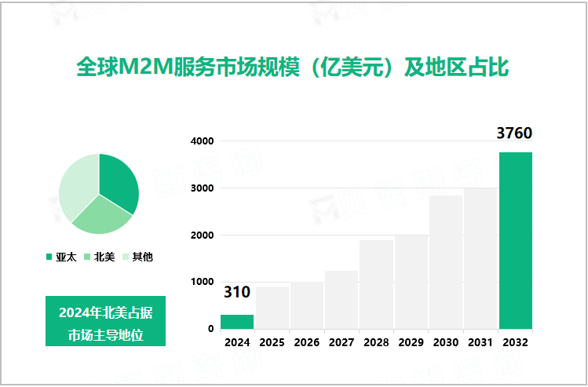Click the 2000 y-axis label
This screenshot has width=588, height=387.
coord(202,235)
